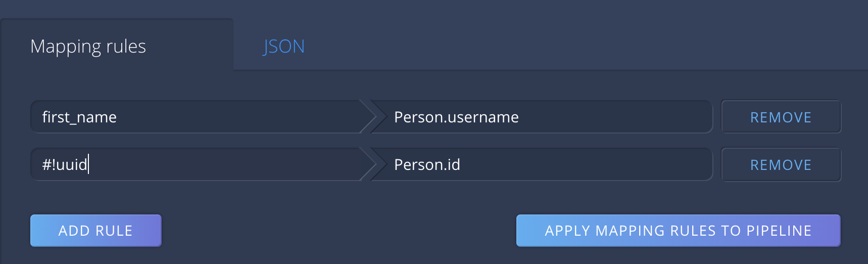Image resolution: width=868 pixels, height=264 pixels.
Task: Click the REMOVE button beside Person.id
Action: point(781,164)
